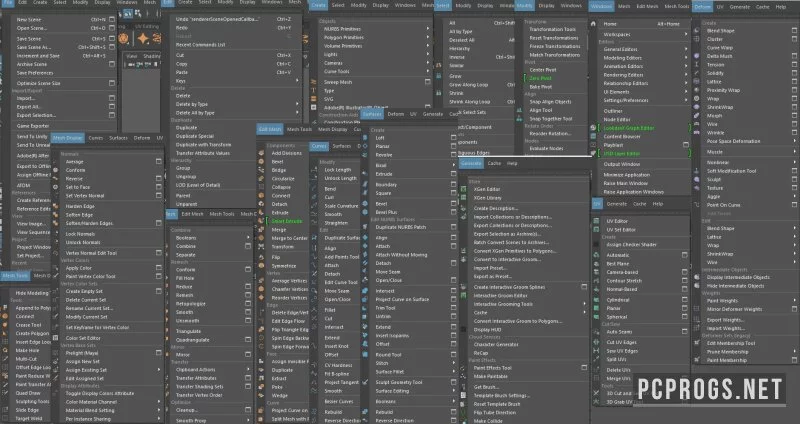The image size is (800, 424).
Task: Click the Cylindrical mapping icon in UV menu
Action: (x=596, y=300)
